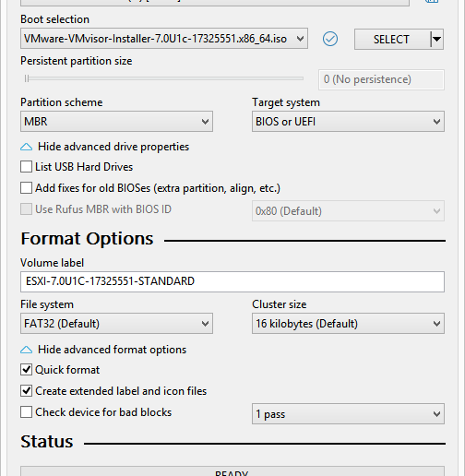Open the bad blocks pass count dropdown
Image resolution: width=465 pixels, height=476 pixels.
(x=348, y=414)
